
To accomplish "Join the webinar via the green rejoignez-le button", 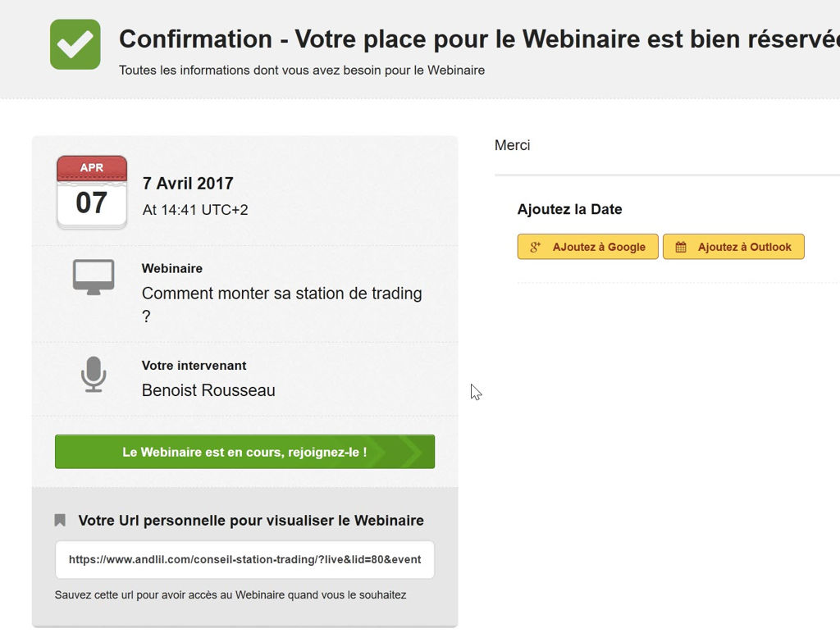I will tap(244, 452).
